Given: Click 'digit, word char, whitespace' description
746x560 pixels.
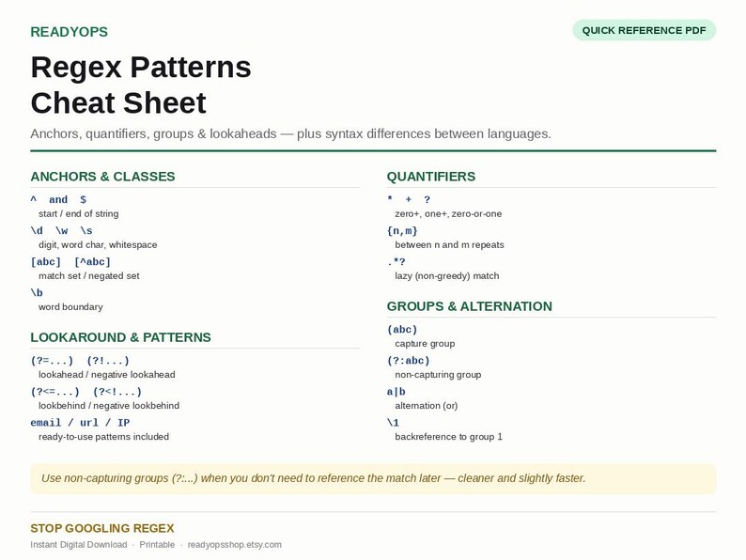Looking at the screenshot, I should point(98,244).
